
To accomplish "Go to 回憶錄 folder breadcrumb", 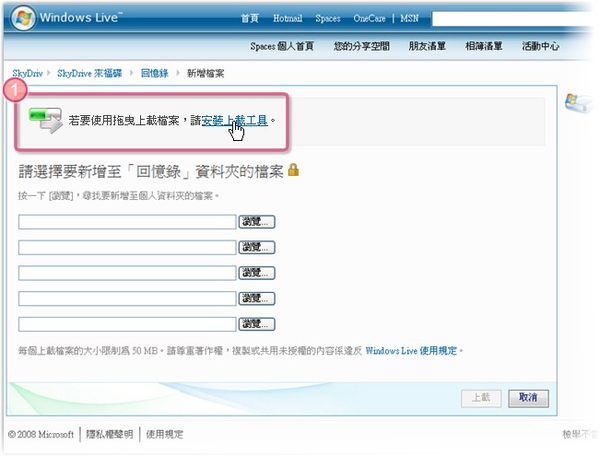I will point(155,73).
